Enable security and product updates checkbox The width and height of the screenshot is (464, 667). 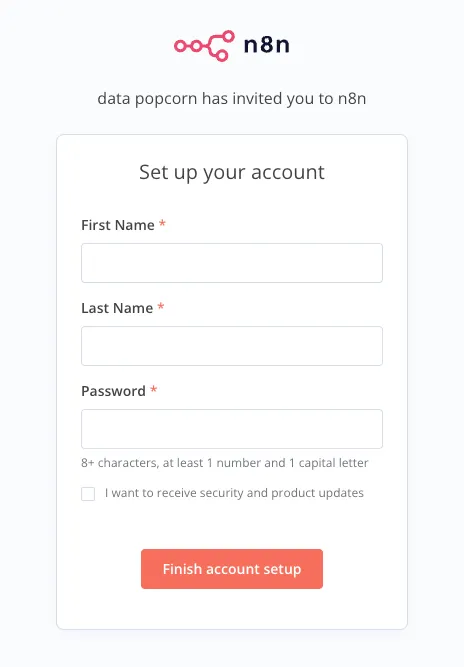[x=88, y=494]
